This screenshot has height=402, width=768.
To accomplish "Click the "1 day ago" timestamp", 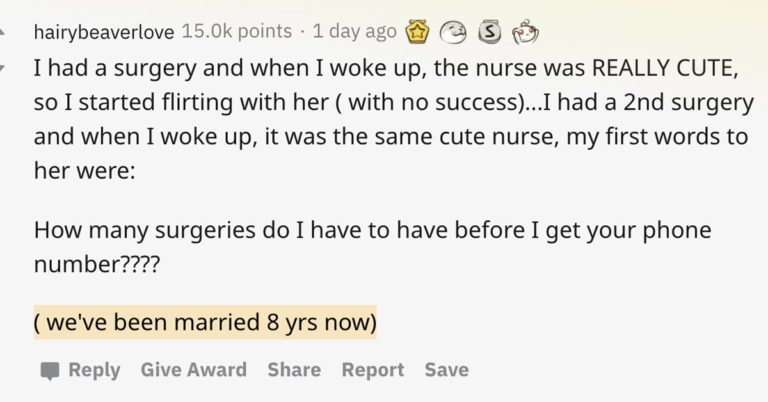I will [354, 32].
